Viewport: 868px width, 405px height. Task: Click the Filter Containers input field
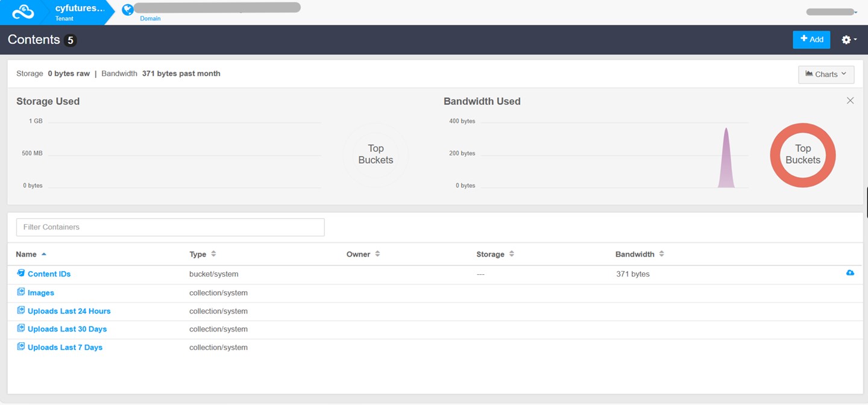(170, 227)
